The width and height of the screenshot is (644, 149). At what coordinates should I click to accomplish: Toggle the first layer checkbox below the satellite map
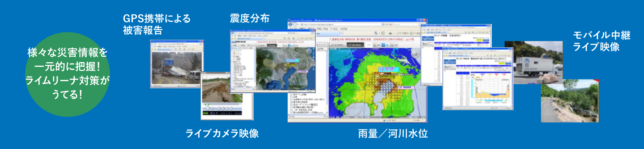[x=292, y=95]
